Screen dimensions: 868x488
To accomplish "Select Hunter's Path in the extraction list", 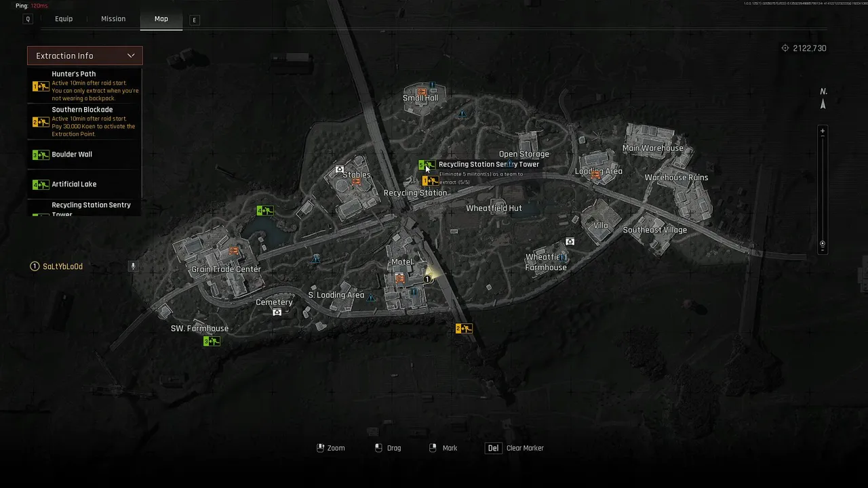I will pos(85,85).
